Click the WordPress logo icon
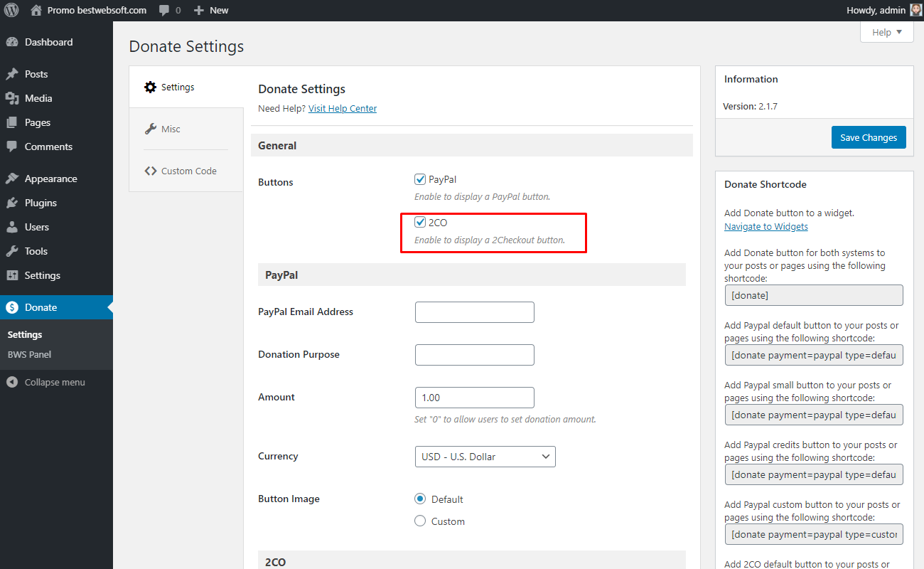 coord(11,11)
